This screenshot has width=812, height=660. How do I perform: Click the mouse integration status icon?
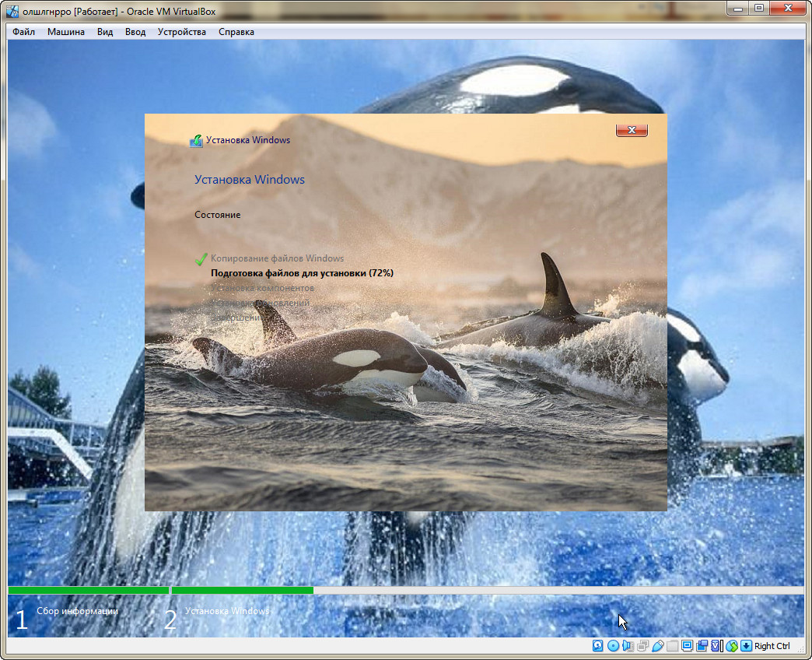click(732, 646)
